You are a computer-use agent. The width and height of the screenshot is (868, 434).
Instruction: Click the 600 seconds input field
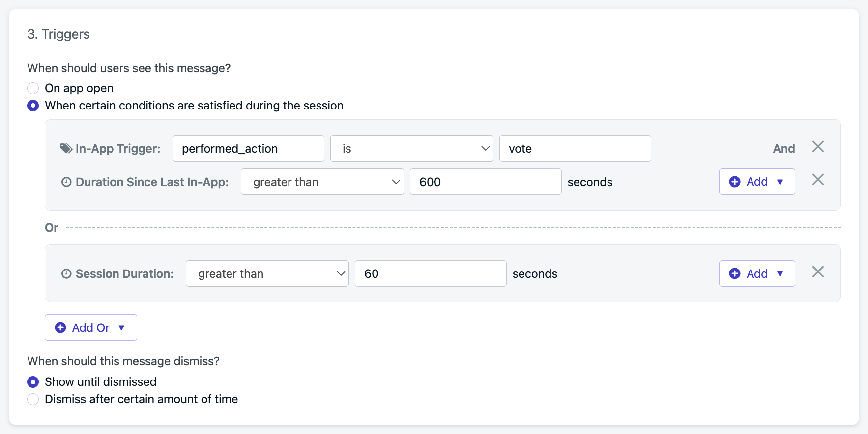(x=486, y=182)
